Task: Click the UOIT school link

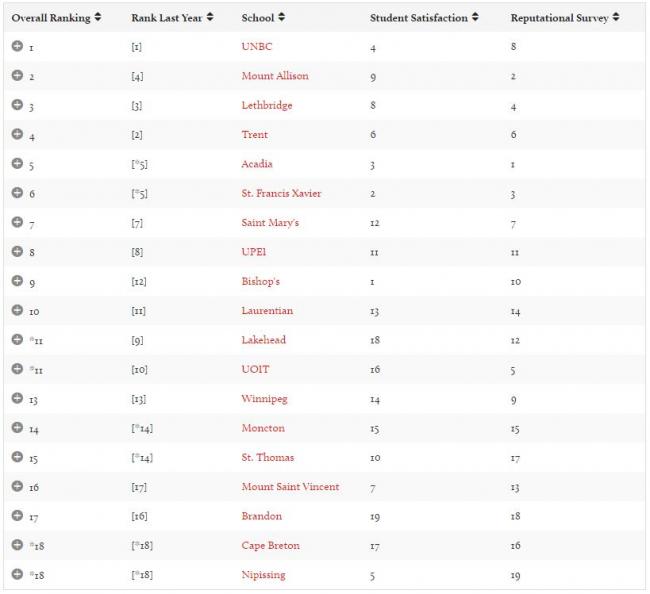Action: (x=256, y=370)
